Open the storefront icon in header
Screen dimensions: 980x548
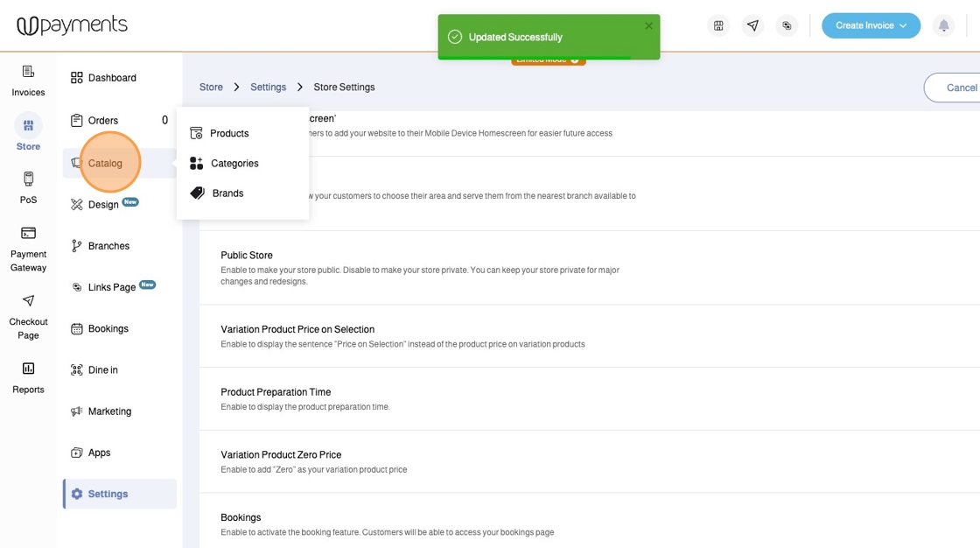click(718, 26)
